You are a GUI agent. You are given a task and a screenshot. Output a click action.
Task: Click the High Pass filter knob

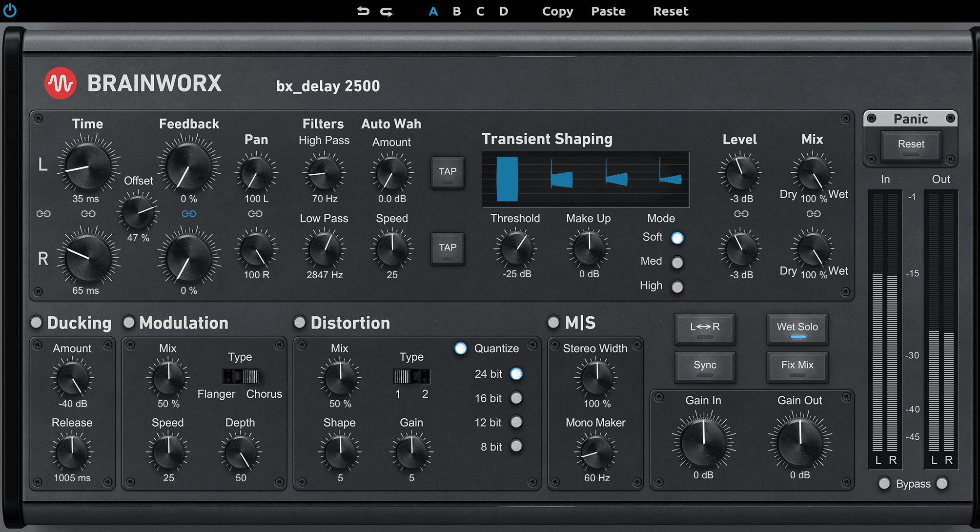(324, 173)
